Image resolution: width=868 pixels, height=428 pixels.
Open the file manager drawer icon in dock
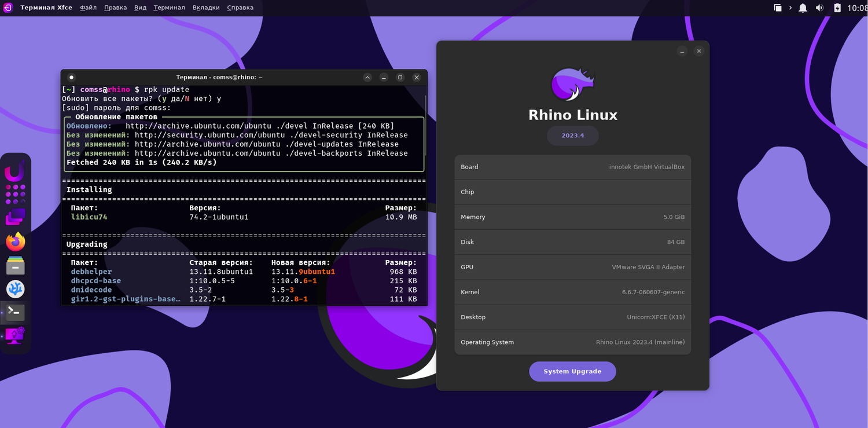tap(15, 265)
